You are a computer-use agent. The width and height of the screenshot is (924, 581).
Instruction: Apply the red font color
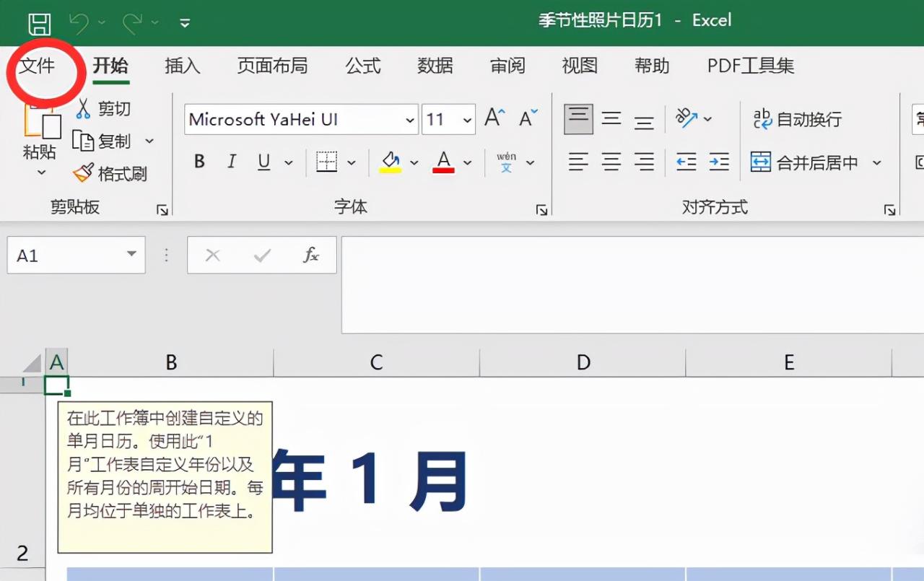(x=443, y=162)
